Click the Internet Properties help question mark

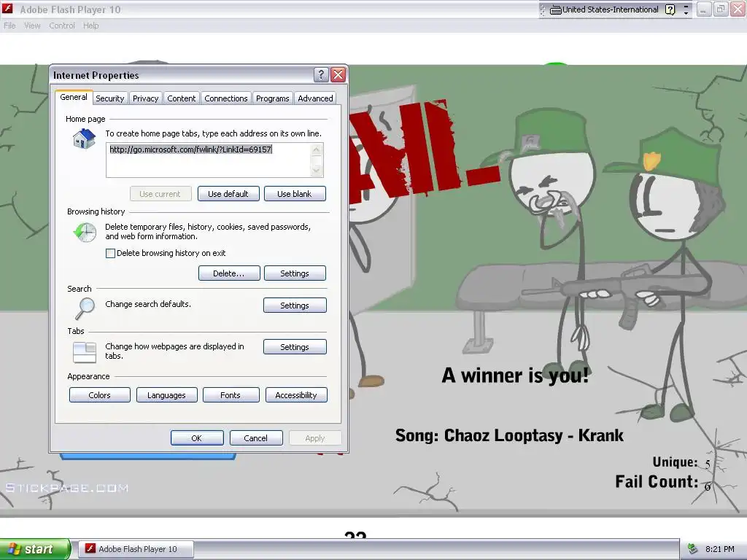click(x=321, y=75)
